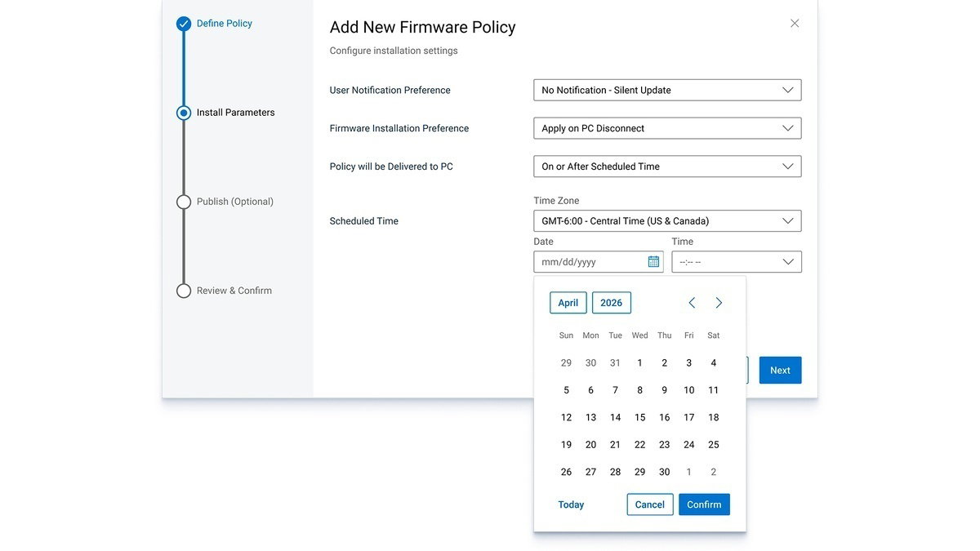Select April 16 in the calendar
This screenshot has width=980, height=551.
coord(665,417)
